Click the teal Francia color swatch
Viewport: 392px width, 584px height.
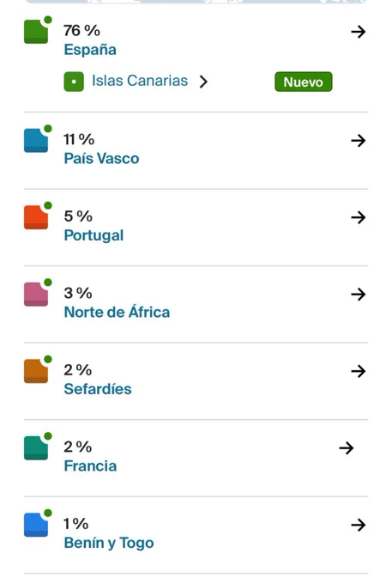[x=36, y=447]
